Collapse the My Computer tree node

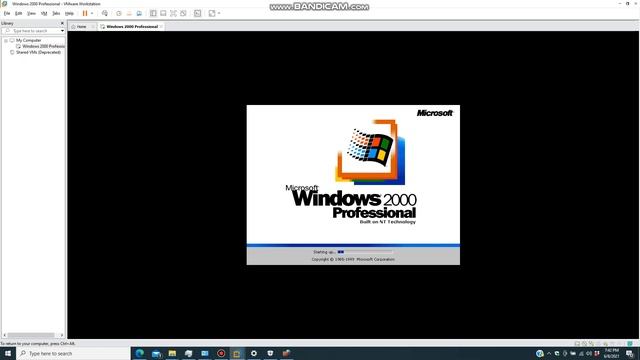pyautogui.click(x=6, y=40)
